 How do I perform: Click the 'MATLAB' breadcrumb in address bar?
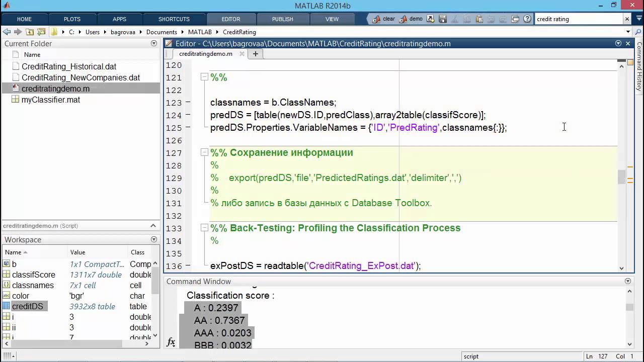[200, 32]
